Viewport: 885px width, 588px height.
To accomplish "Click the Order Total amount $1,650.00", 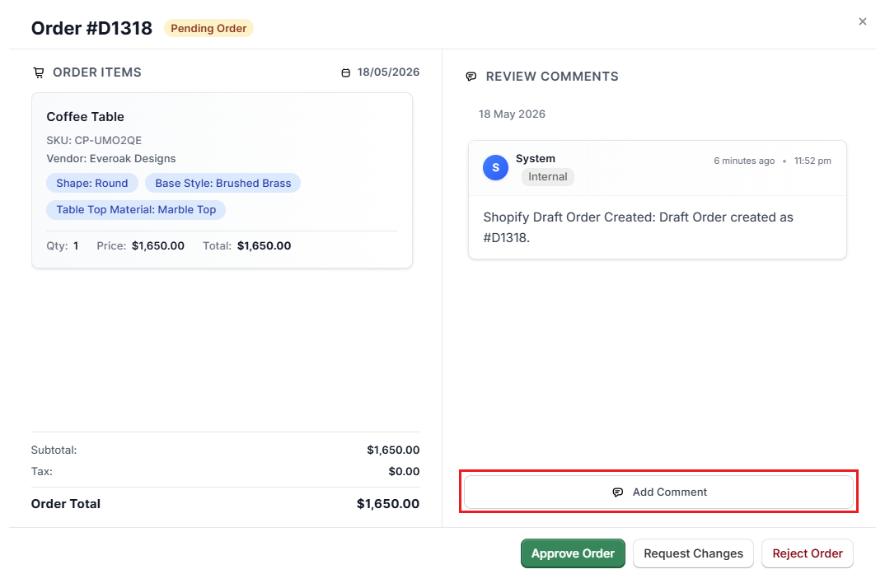I will pos(388,504).
